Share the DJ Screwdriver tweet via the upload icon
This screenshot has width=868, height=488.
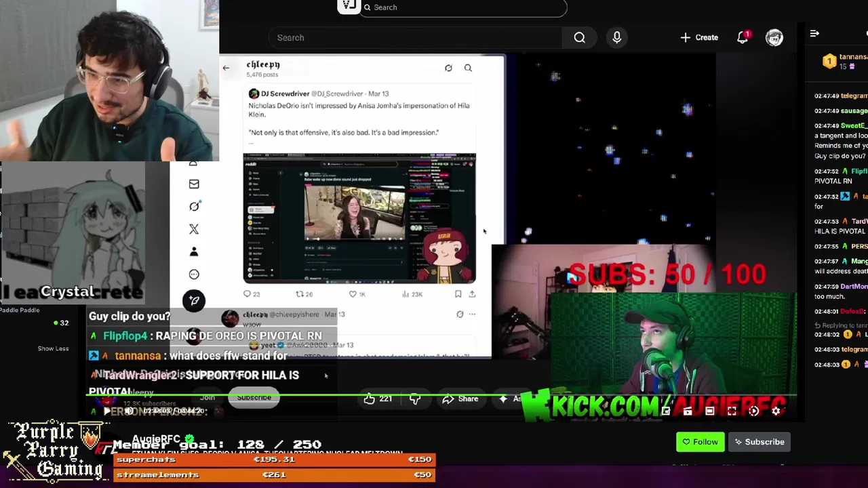click(x=472, y=294)
